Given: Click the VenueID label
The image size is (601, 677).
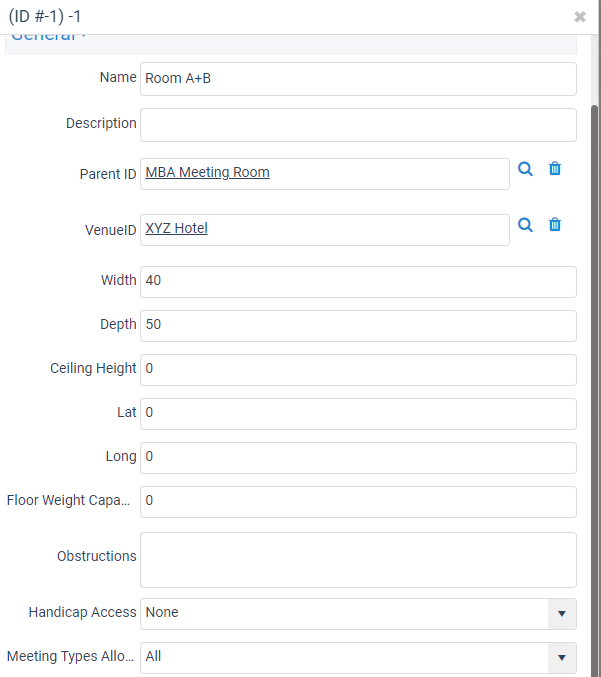Looking at the screenshot, I should pos(111,230).
